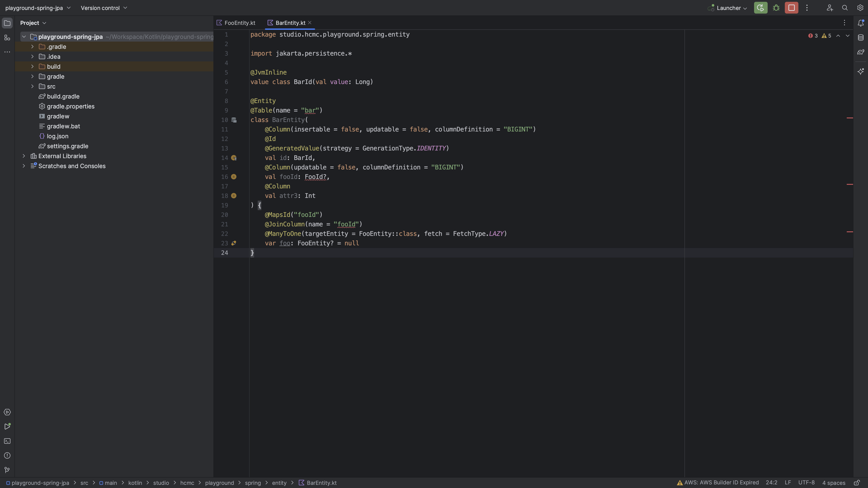The width and height of the screenshot is (868, 488).
Task: Open the Structure tool window
Action: [x=7, y=38]
